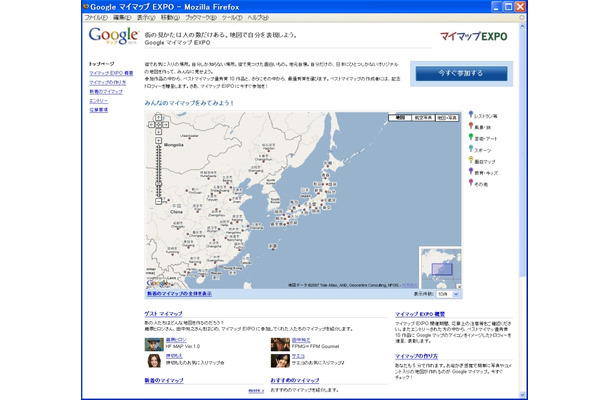This screenshot has height=400, width=610.
Task: Pan the map down with the arrow button
Action: tap(158, 132)
